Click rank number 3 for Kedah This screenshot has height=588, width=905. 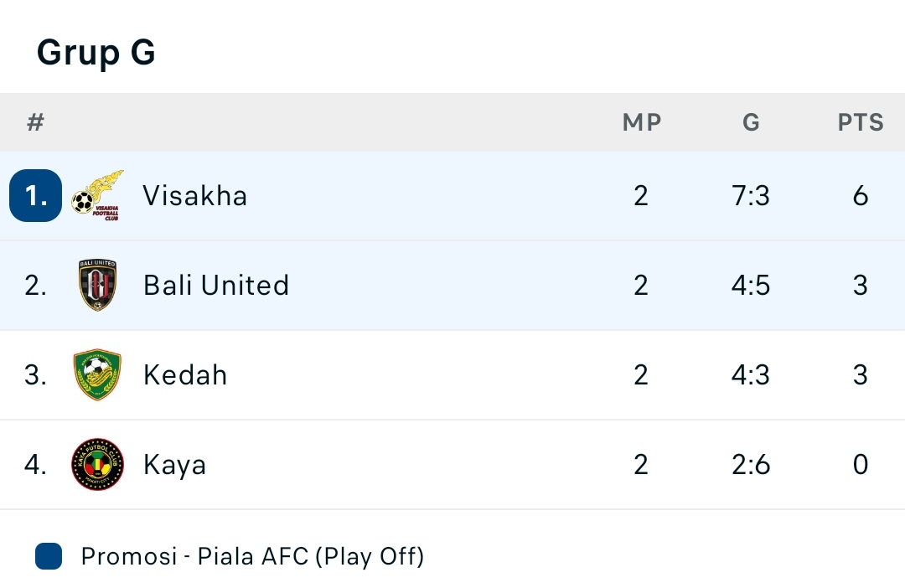coord(36,374)
